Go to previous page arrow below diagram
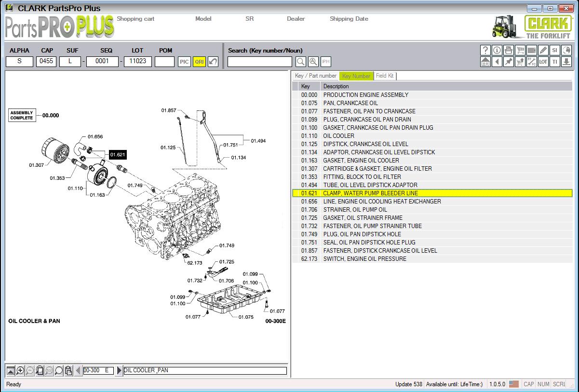Screen dimensions: 579x392 click(x=79, y=371)
